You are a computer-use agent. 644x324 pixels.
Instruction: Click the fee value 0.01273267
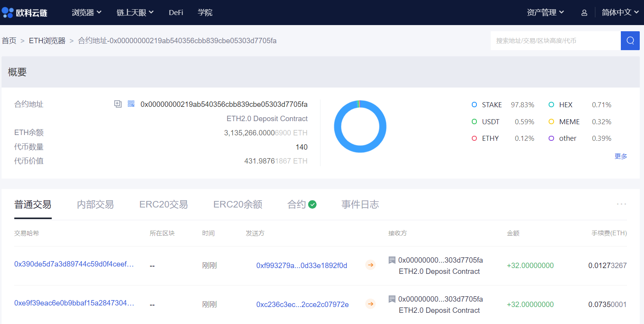point(607,265)
